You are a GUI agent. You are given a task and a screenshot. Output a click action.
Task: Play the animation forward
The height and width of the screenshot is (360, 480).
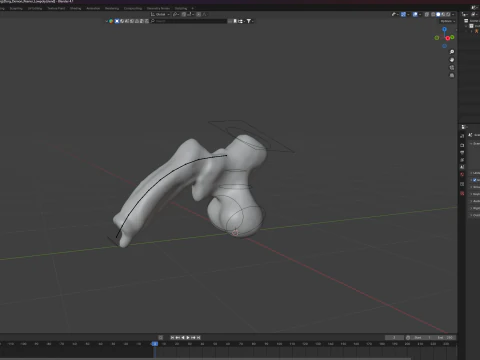(188, 338)
